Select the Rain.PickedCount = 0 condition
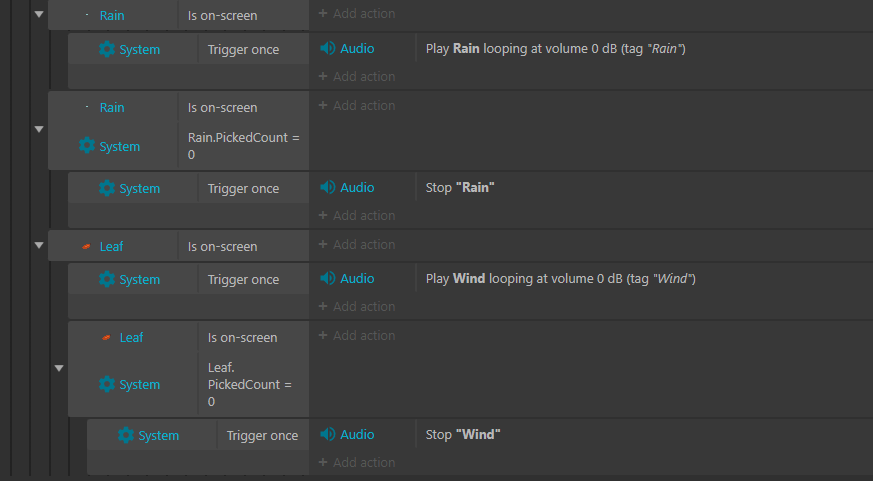The height and width of the screenshot is (481, 873). click(244, 146)
